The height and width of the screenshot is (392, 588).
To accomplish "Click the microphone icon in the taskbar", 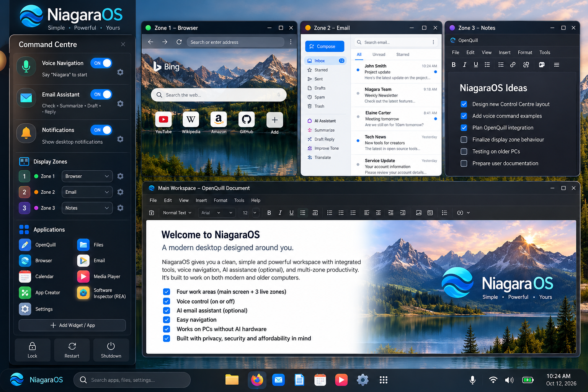I will pyautogui.click(x=472, y=380).
